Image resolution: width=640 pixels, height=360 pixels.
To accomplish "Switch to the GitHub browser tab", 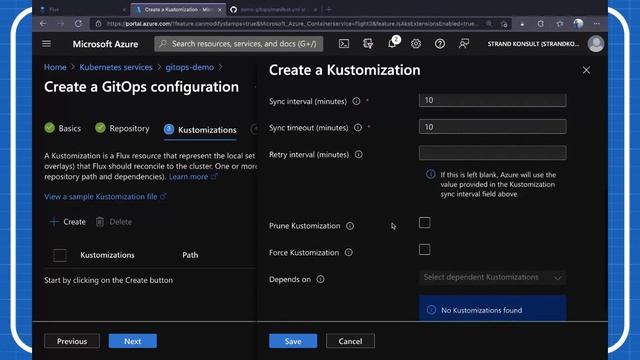I will 274,9.
